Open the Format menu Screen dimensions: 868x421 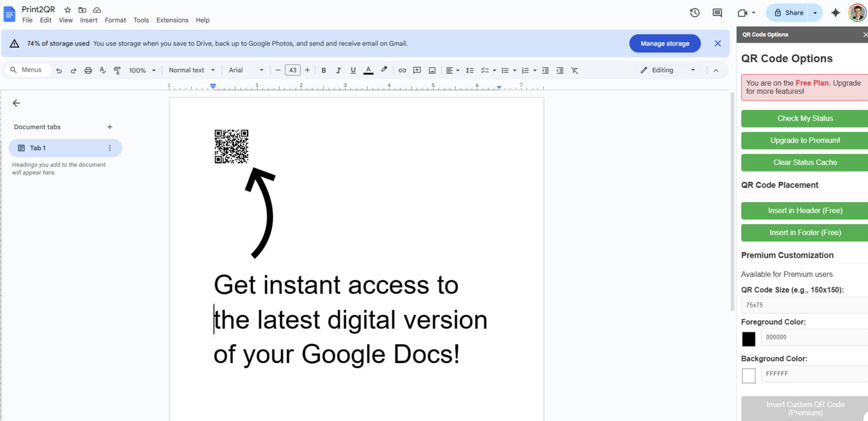click(x=115, y=20)
